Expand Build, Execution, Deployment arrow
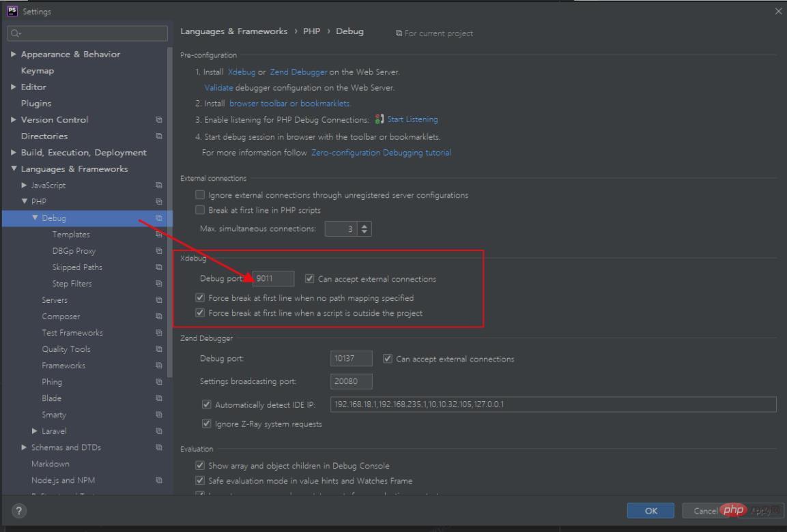787x532 pixels. (x=14, y=152)
